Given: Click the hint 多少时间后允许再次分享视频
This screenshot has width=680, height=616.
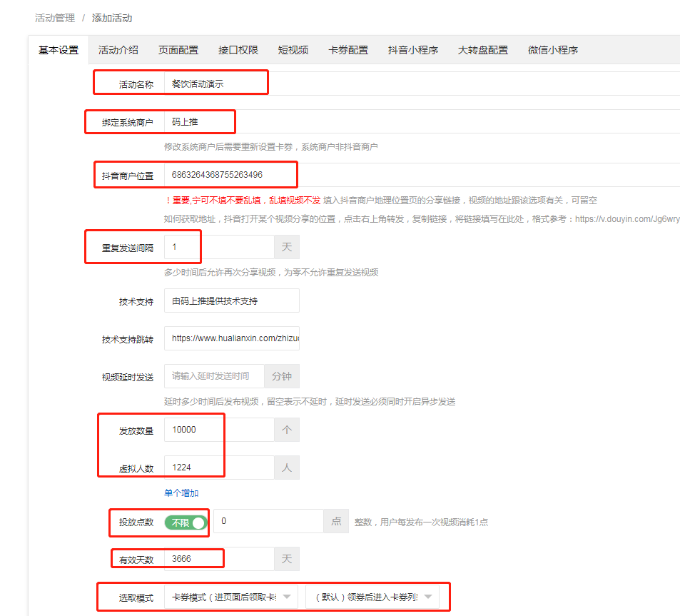Looking at the screenshot, I should click(x=271, y=273).
